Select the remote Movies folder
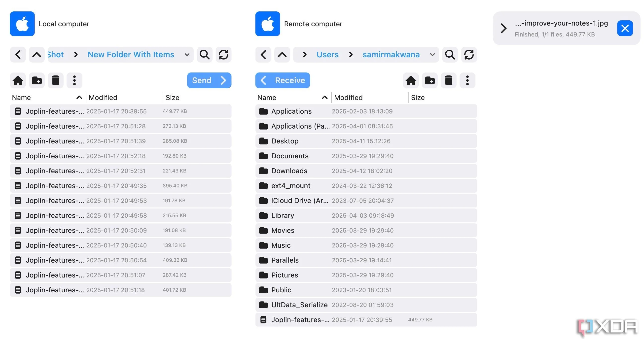 click(366, 230)
